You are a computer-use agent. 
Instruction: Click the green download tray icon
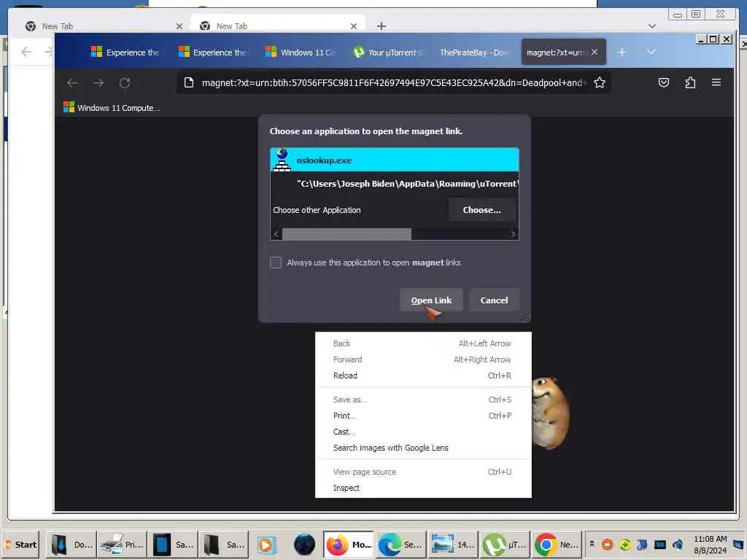pyautogui.click(x=624, y=544)
